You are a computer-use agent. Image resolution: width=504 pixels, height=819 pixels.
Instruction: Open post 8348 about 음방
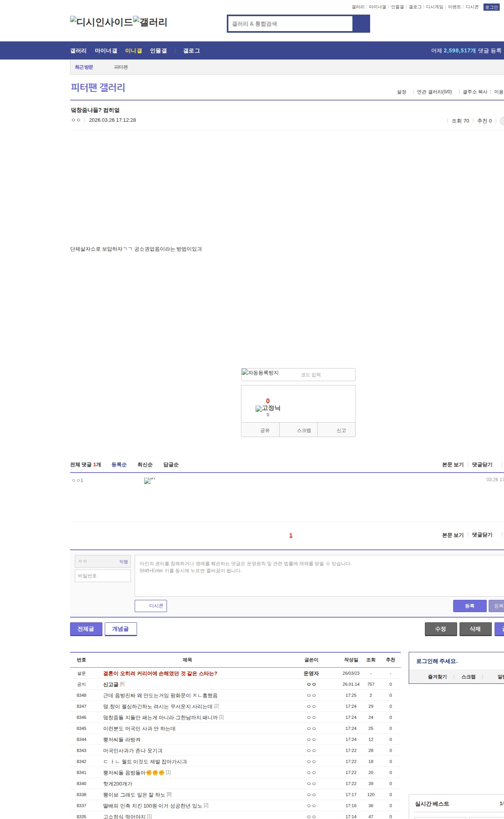pos(160,696)
